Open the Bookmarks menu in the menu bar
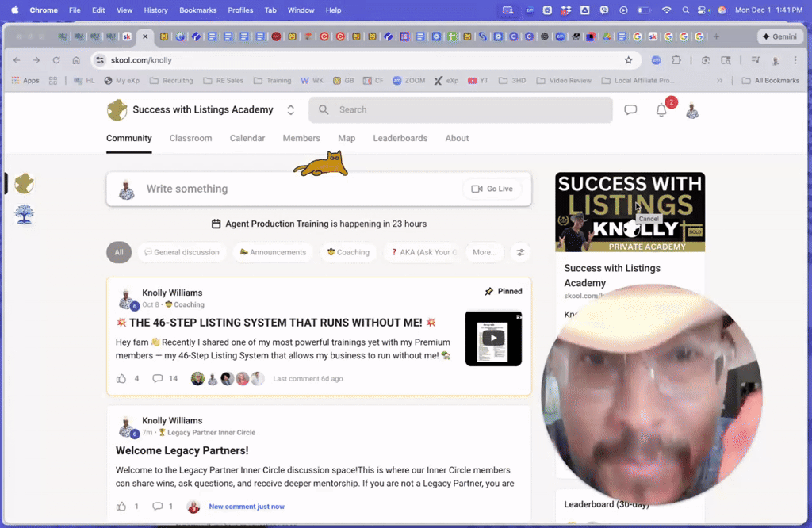812x528 pixels. coord(197,10)
